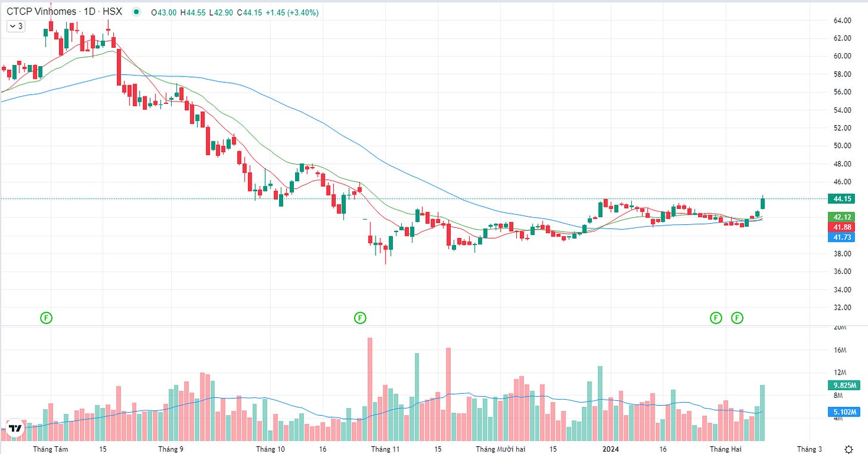This screenshot has width=868, height=454.
Task: Click the 8M volume axis label
Action: (x=837, y=396)
